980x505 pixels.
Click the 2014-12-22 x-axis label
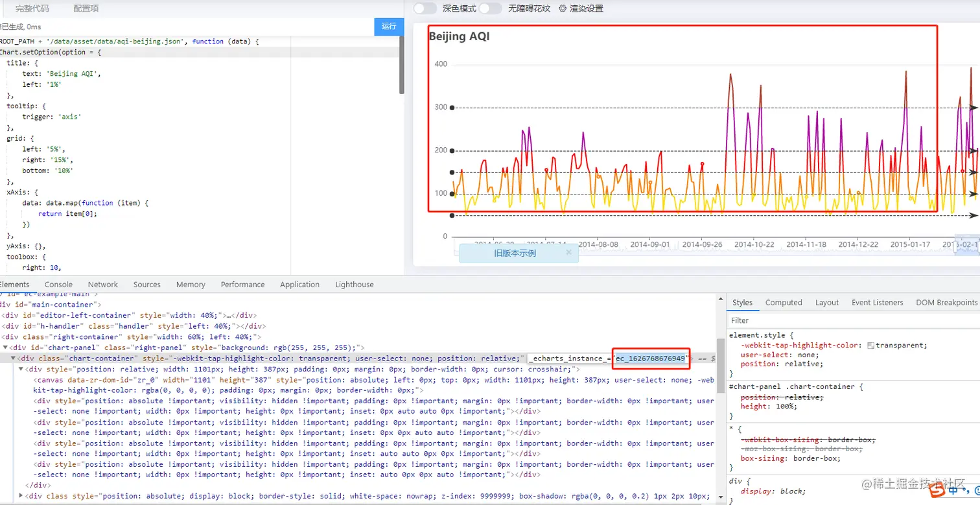858,244
